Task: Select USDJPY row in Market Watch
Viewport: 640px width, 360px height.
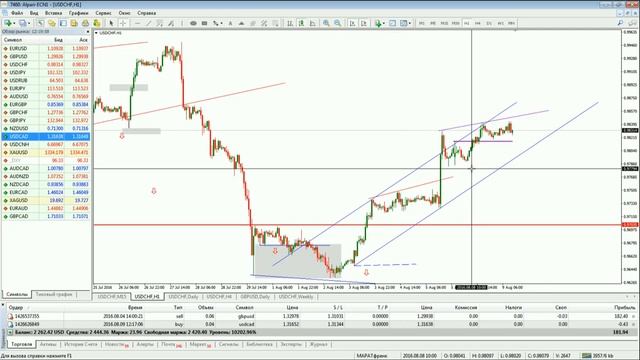Action: [46, 72]
